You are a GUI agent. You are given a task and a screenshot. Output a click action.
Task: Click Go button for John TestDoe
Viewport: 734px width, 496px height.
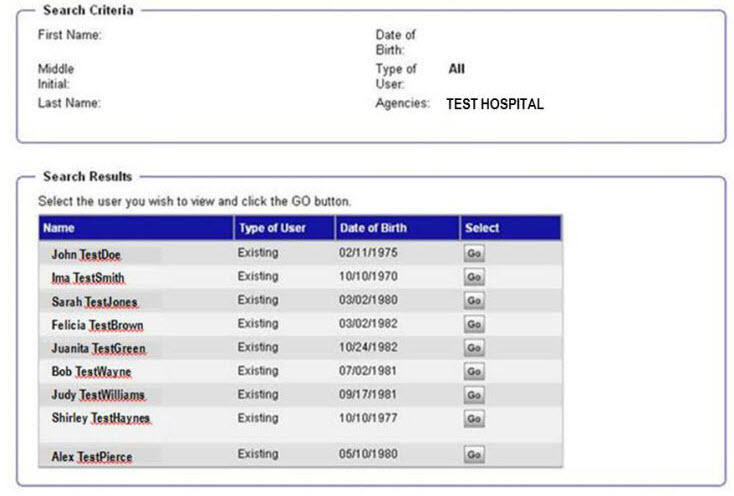coord(474,254)
